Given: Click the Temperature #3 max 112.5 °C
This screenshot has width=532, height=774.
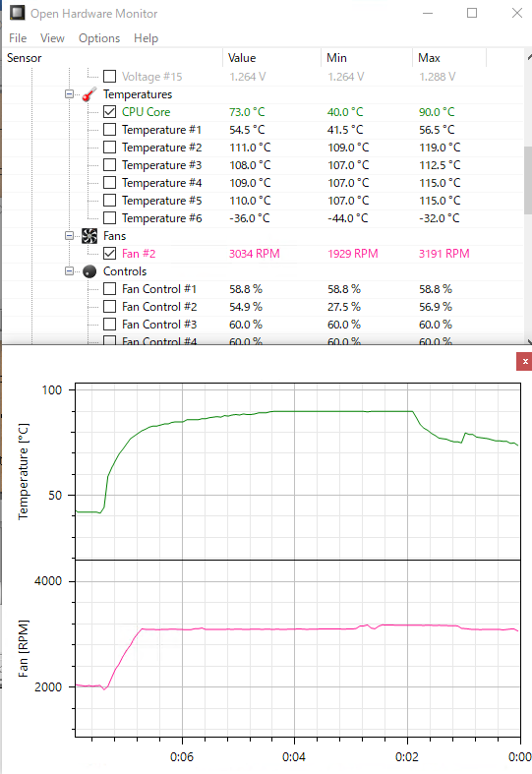Looking at the screenshot, I should pos(440,165).
